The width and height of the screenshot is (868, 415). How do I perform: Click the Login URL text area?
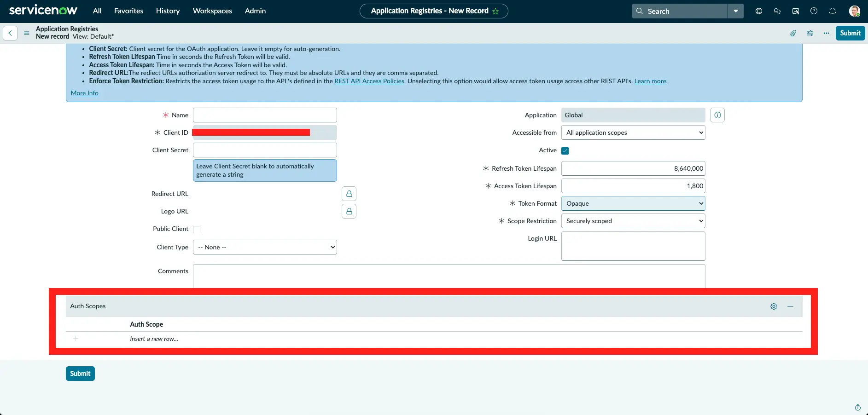tap(633, 246)
